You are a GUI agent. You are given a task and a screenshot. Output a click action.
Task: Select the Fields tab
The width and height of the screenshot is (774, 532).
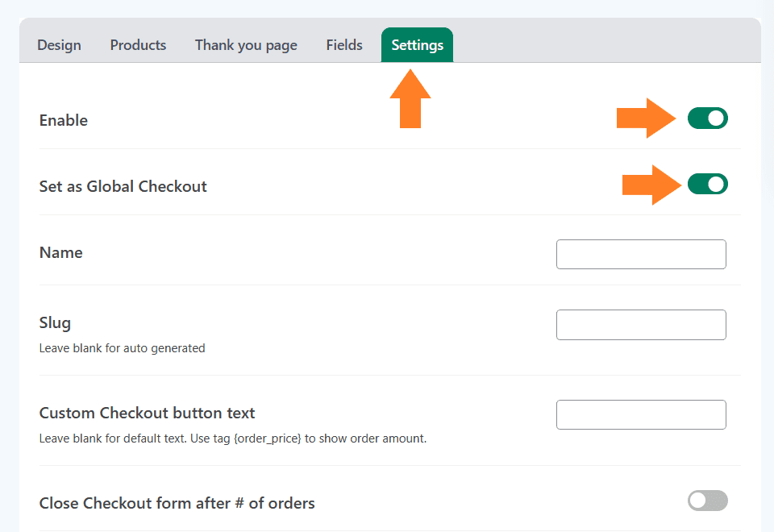[x=344, y=45]
